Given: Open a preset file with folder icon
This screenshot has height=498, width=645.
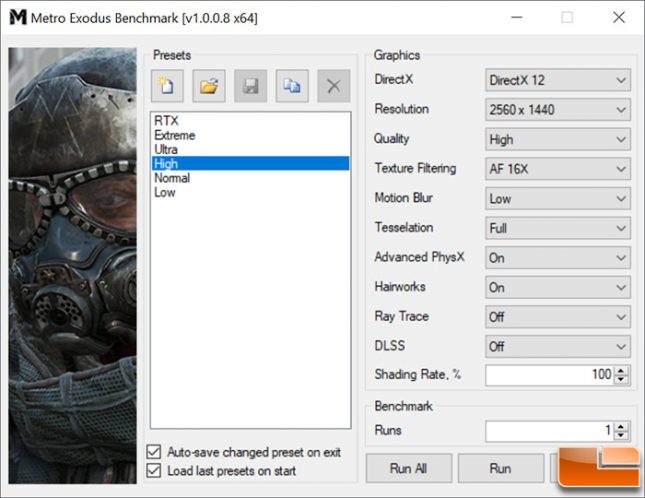Looking at the screenshot, I should point(209,86).
